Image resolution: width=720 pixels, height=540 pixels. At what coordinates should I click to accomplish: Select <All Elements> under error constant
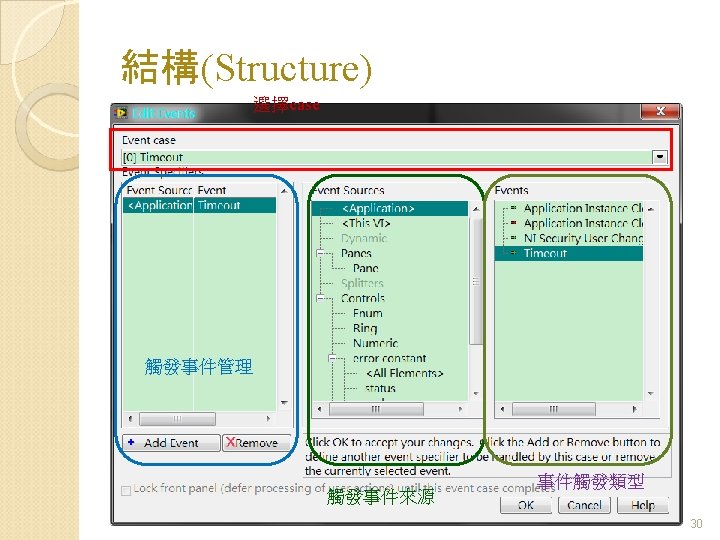(x=405, y=373)
